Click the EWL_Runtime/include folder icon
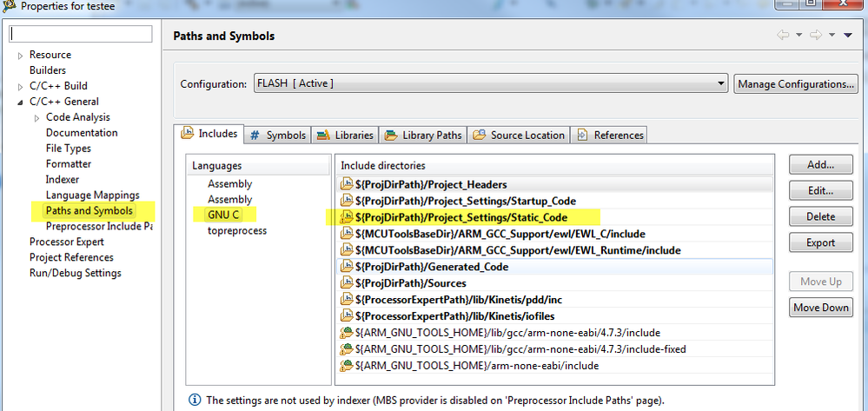The height and width of the screenshot is (411, 868). 347,250
